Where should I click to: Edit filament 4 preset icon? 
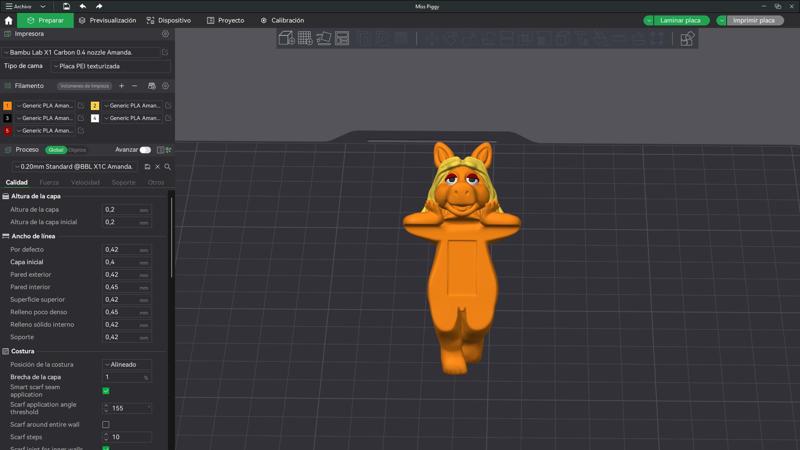tap(168, 118)
